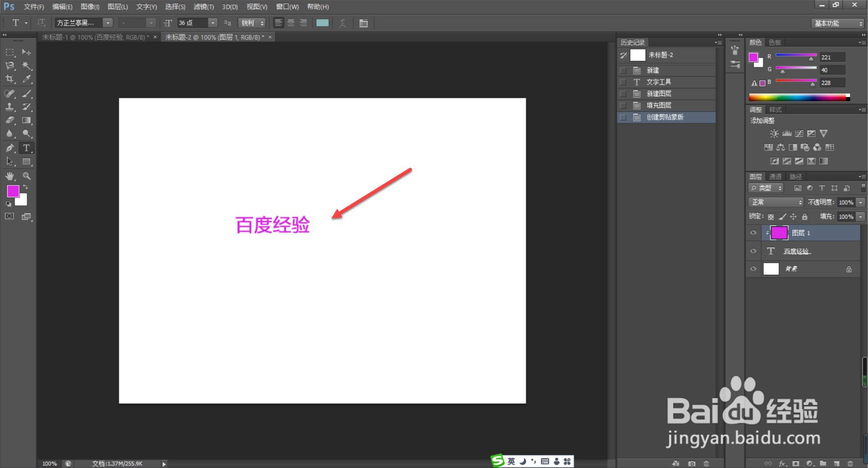The width and height of the screenshot is (868, 468).
Task: Select the Magic Wand tool
Action: (x=26, y=66)
